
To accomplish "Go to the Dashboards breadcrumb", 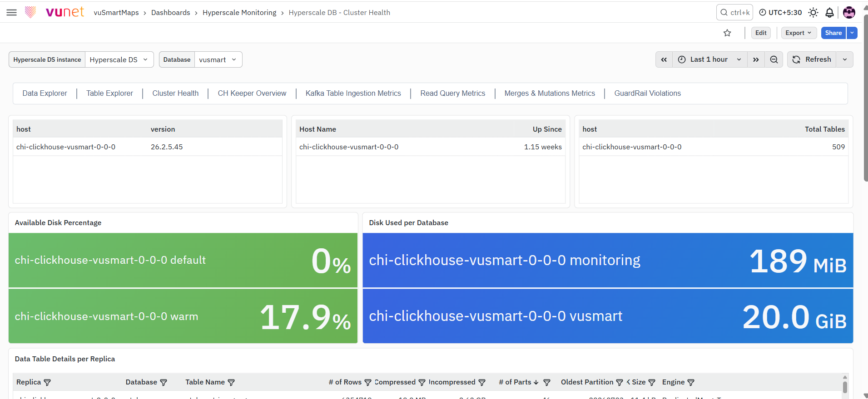I will click(x=171, y=12).
